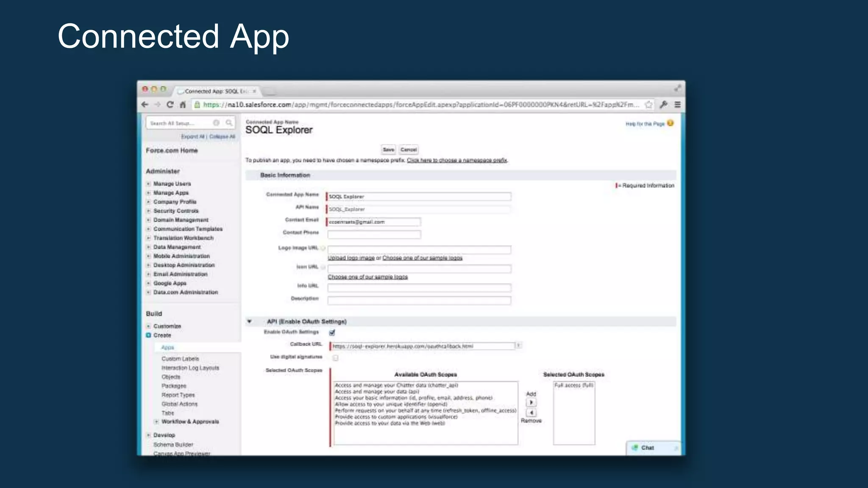Open Schema Builder in sidebar
Screen dimensions: 868x488
(173, 445)
